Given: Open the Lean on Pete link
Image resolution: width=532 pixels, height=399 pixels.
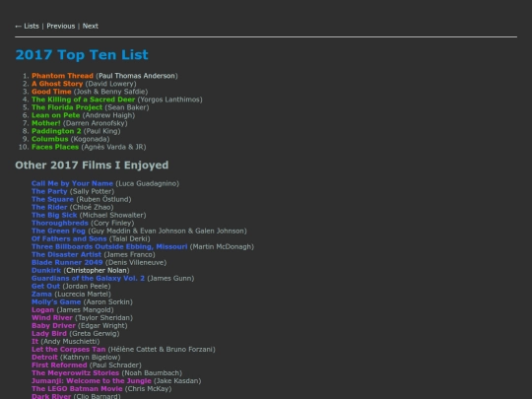Looking at the screenshot, I should point(55,115).
